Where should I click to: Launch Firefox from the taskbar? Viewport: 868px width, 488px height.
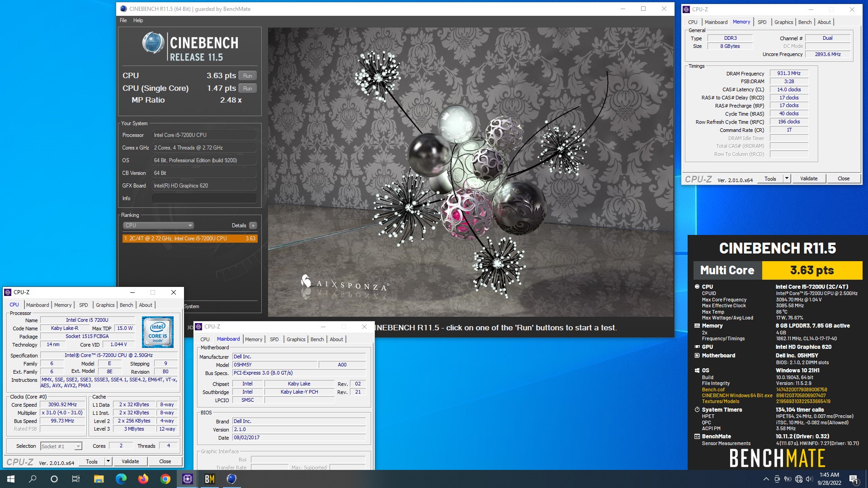[x=143, y=479]
